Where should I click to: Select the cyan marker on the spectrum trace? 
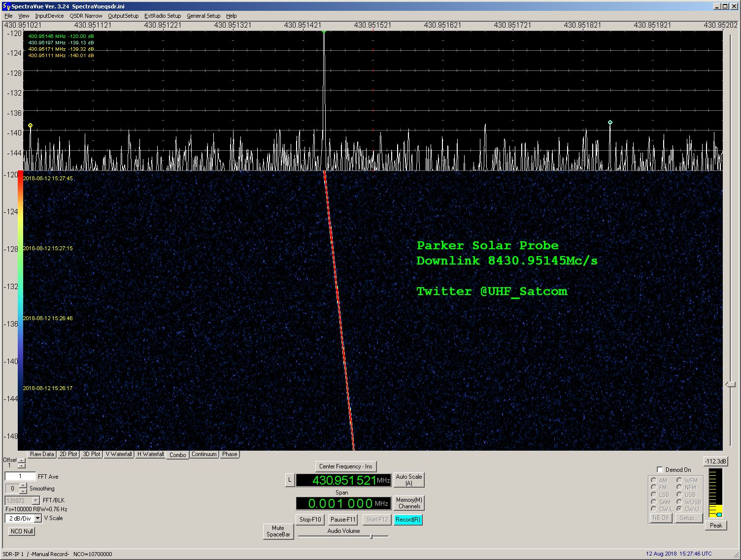click(610, 122)
